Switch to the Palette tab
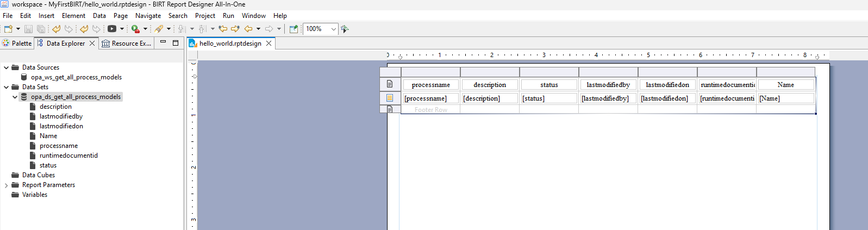The height and width of the screenshot is (230, 868). tap(17, 43)
